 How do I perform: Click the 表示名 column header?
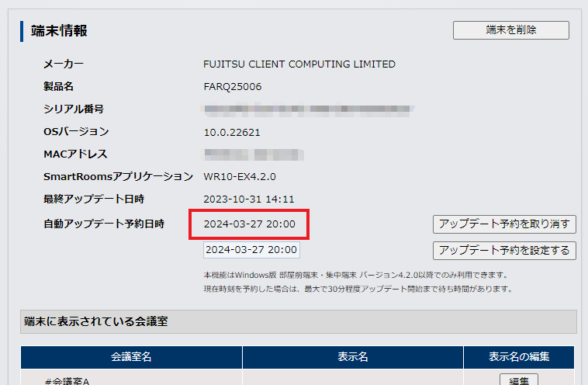pyautogui.click(x=352, y=357)
